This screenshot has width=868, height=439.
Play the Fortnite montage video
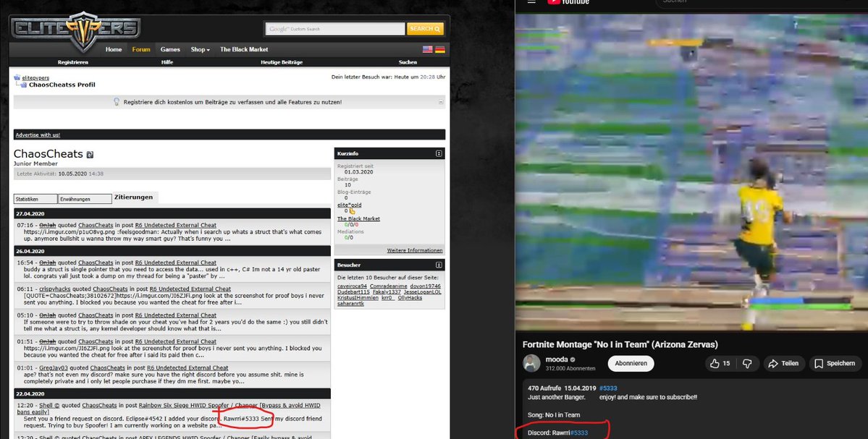[691, 171]
